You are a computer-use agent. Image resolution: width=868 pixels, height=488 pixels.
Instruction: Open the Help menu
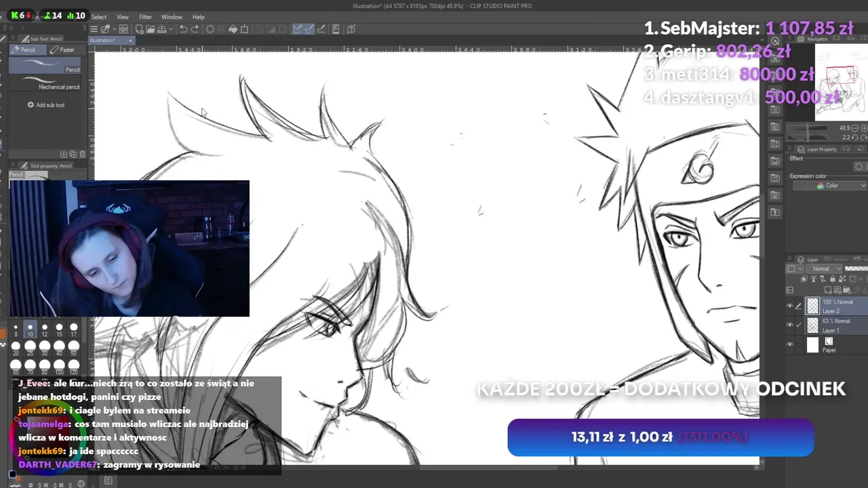click(x=199, y=17)
